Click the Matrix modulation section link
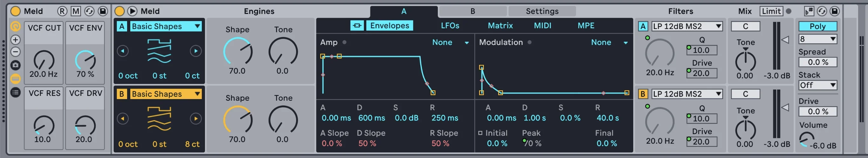Screen dimensions: 868x158 coord(500,26)
